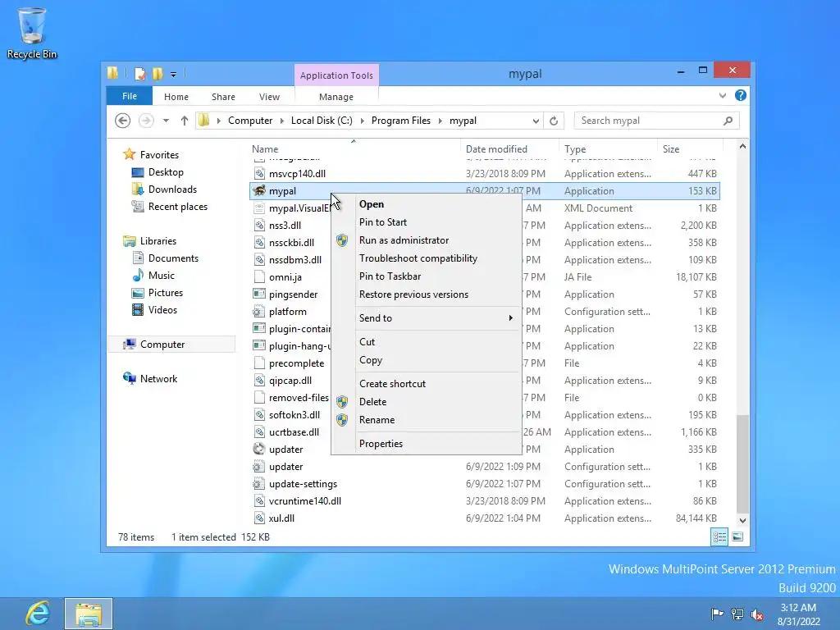The width and height of the screenshot is (840, 630).
Task: Click the Properties quick access icon
Action: 139,74
